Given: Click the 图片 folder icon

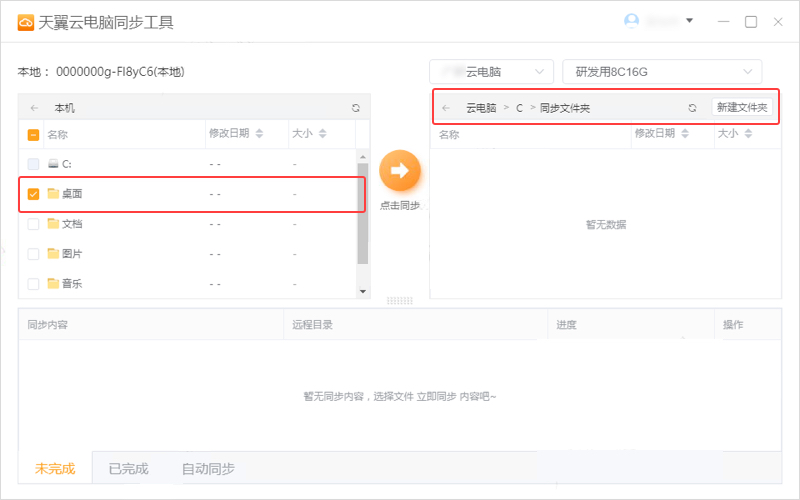Looking at the screenshot, I should (53, 254).
